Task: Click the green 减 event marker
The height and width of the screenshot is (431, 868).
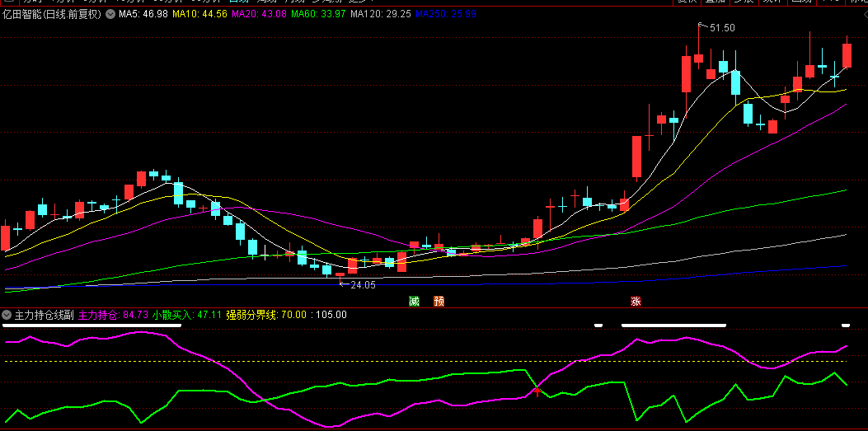Action: pyautogui.click(x=414, y=302)
